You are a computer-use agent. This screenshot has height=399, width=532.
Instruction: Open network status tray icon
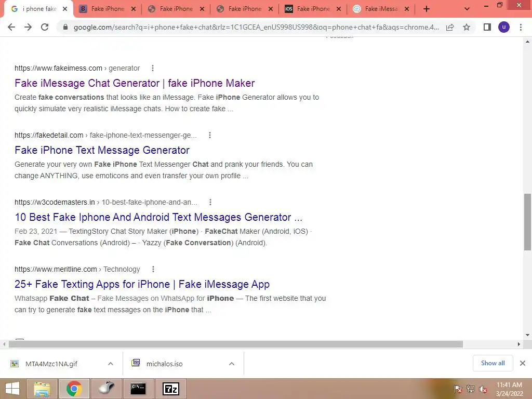[471, 389]
